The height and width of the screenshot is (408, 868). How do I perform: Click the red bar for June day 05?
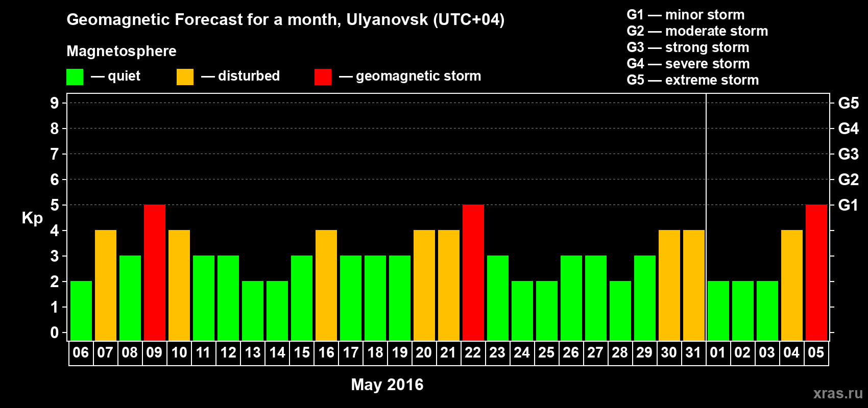coord(816,273)
